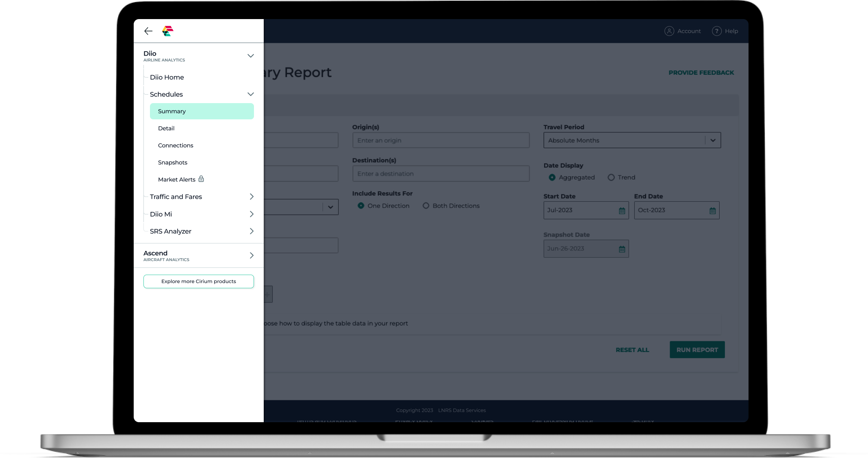Open the Connections menu item
Image resolution: width=868 pixels, height=464 pixels.
click(x=176, y=145)
